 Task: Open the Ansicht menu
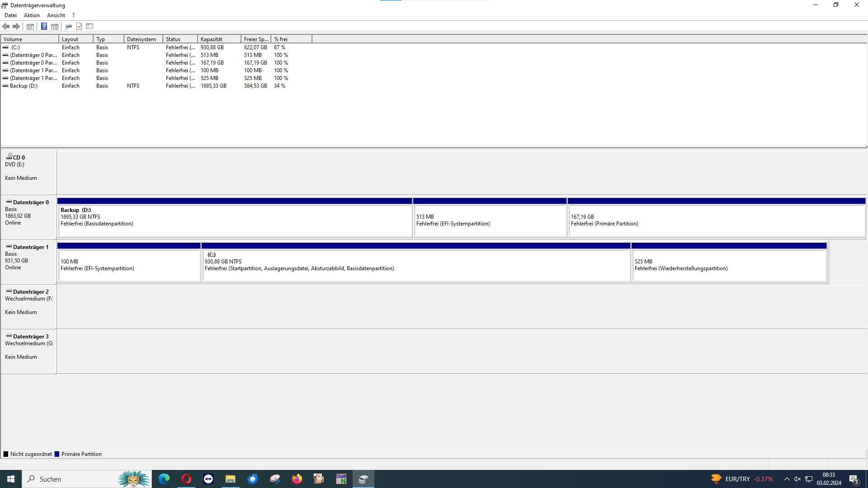pyautogui.click(x=56, y=15)
